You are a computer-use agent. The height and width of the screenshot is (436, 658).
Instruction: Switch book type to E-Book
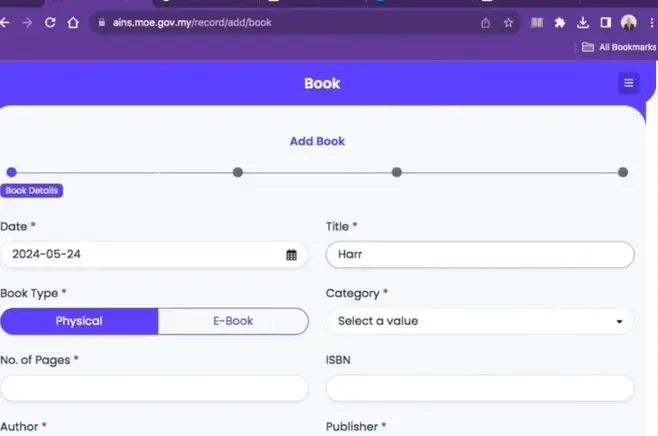pyautogui.click(x=233, y=321)
